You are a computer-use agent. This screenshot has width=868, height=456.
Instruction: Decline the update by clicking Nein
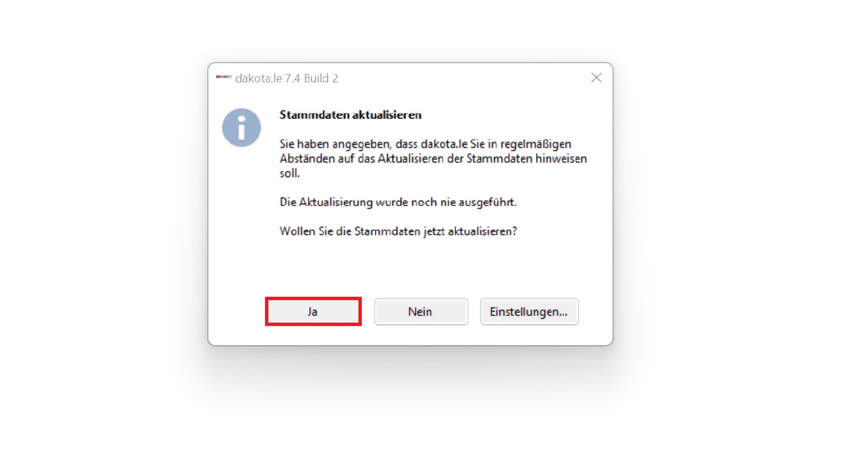420,312
